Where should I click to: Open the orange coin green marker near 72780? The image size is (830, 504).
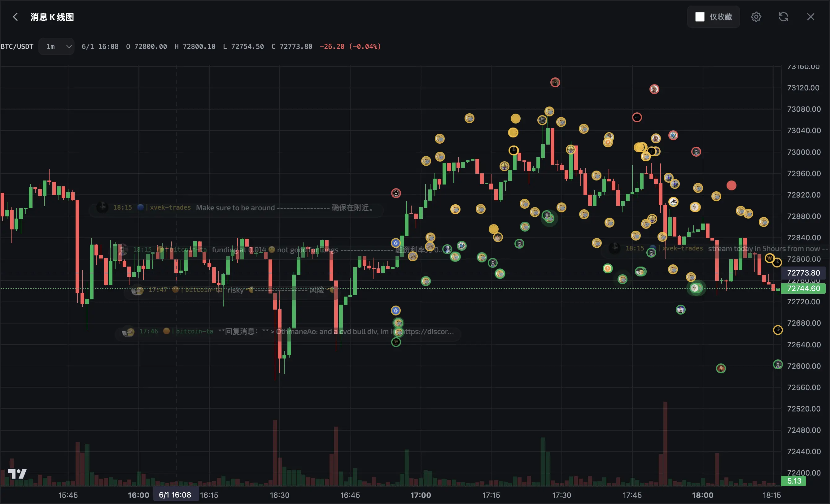click(607, 268)
